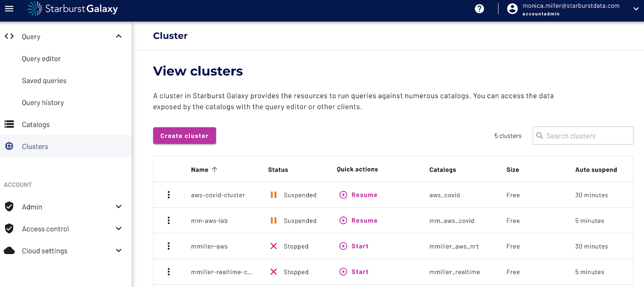Click the aws_covid catalog cell
The height and width of the screenshot is (287, 644).
pyautogui.click(x=445, y=195)
